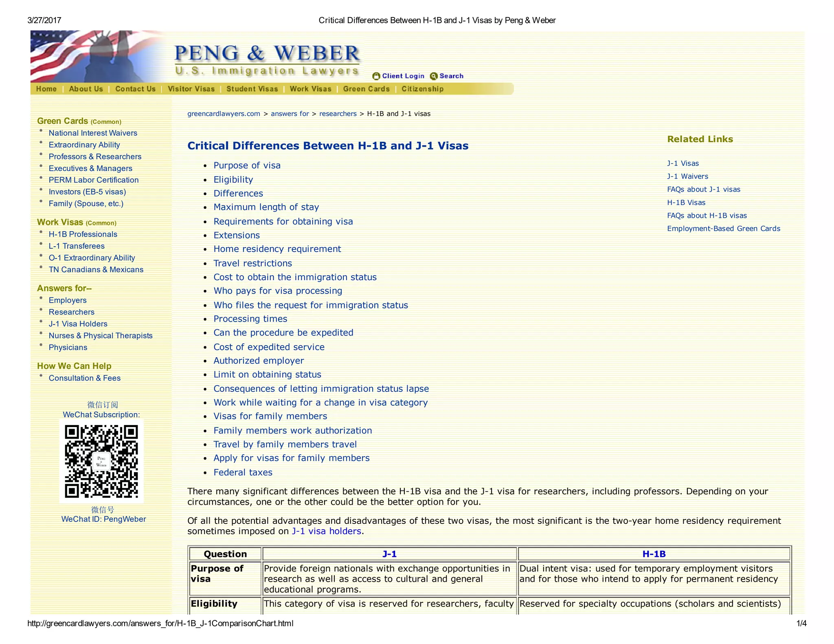Image resolution: width=834 pixels, height=644 pixels.
Task: Jump to Home residency requirement section
Action: point(277,249)
